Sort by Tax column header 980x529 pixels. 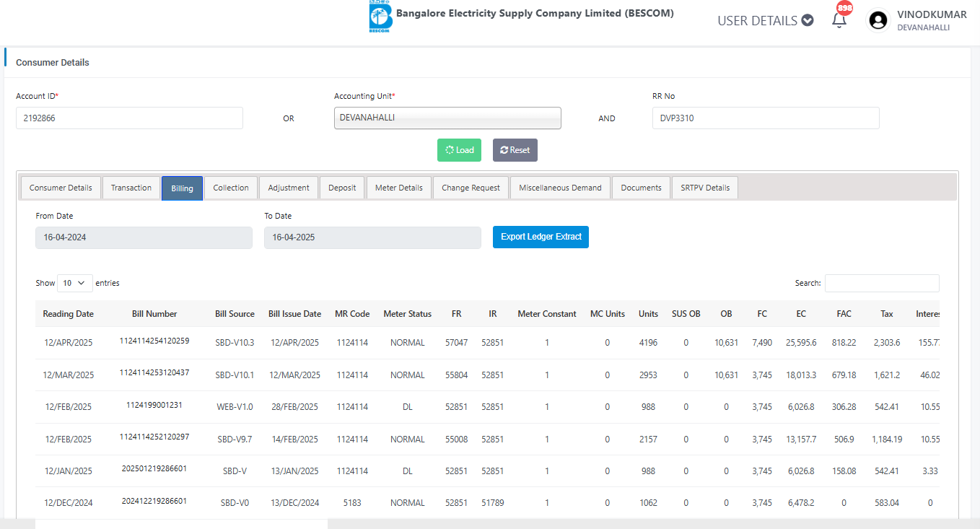pos(887,314)
